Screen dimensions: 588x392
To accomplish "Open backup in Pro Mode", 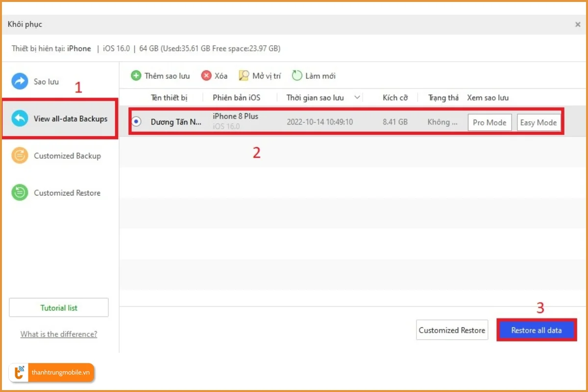I will [x=490, y=122].
